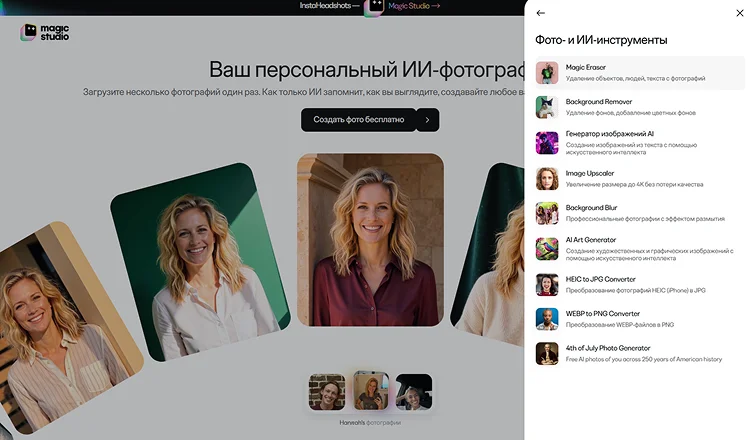Click the green-background portrait card
The width and height of the screenshot is (750, 440).
pyautogui.click(x=200, y=262)
